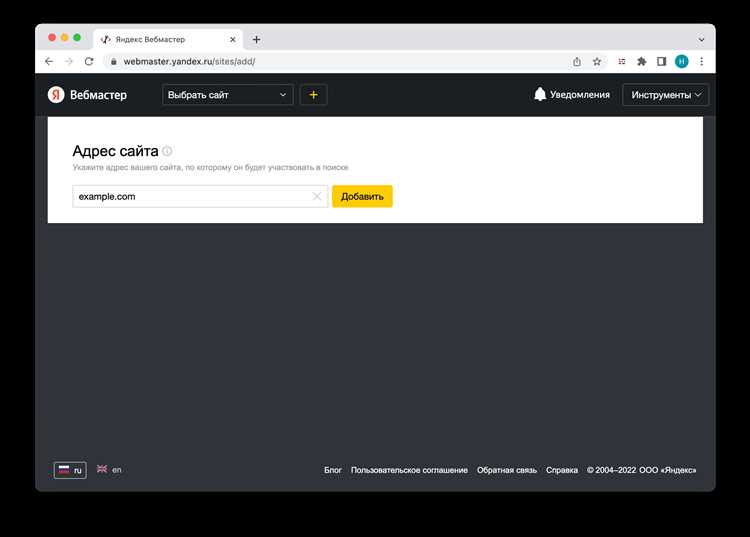Click the info icon beside Адрес сайта
This screenshot has height=537, width=750.
(167, 151)
